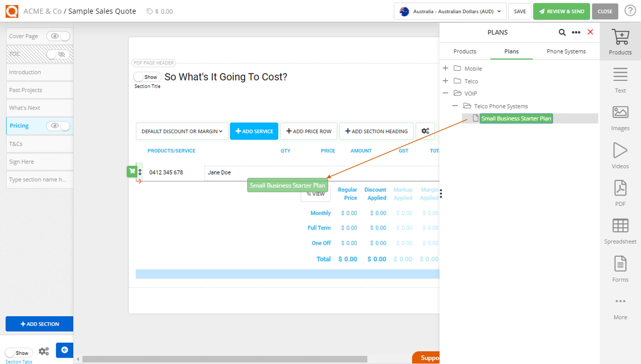Expand the Mobile plans folder
The image size is (641, 364).
pos(445,68)
